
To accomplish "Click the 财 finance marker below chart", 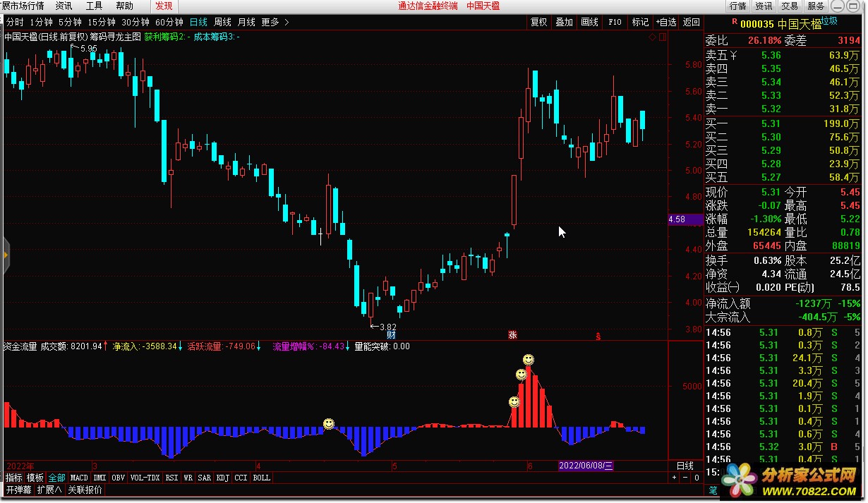I will coord(391,335).
